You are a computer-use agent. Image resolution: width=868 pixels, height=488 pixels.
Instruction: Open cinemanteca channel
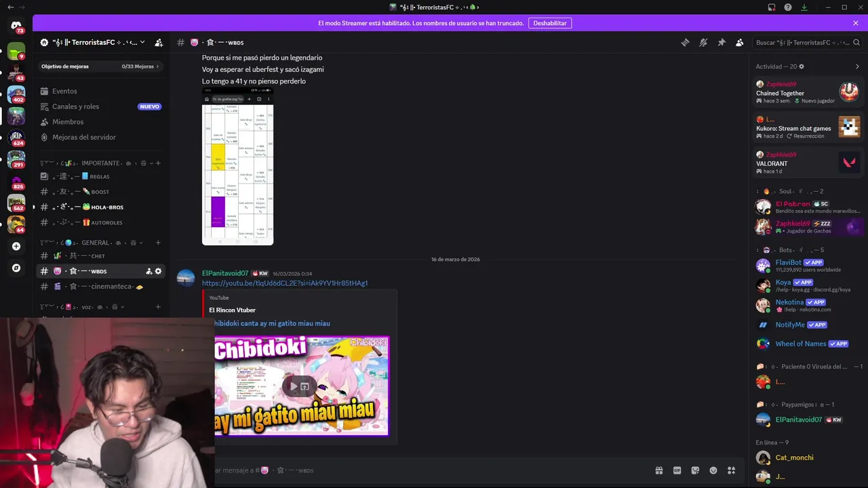click(100, 287)
